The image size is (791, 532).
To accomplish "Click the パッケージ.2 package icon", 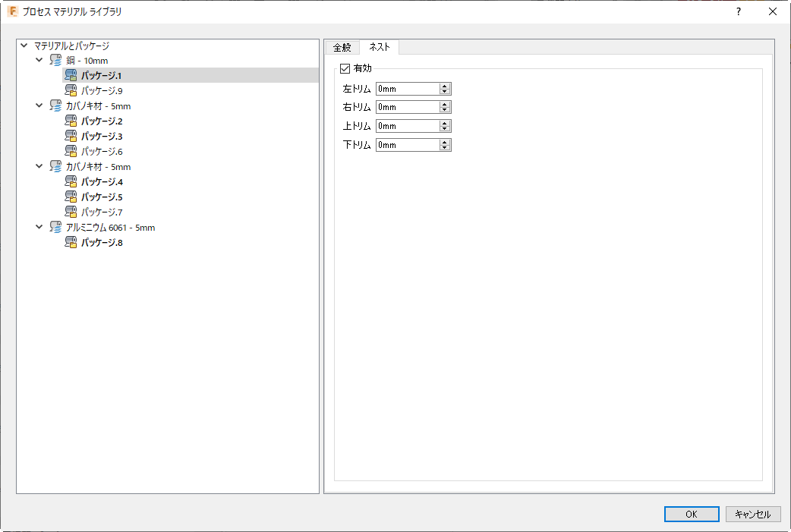I will pyautogui.click(x=71, y=121).
